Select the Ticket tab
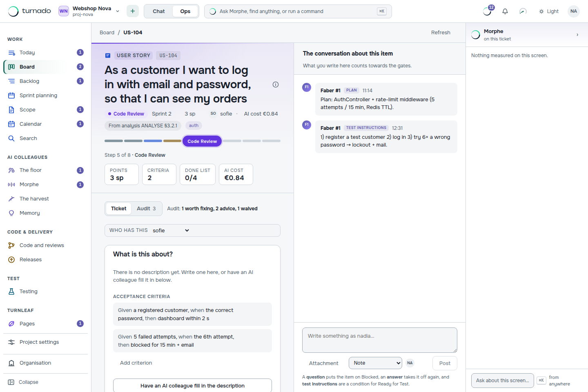This screenshot has height=392, width=588. pos(119,209)
